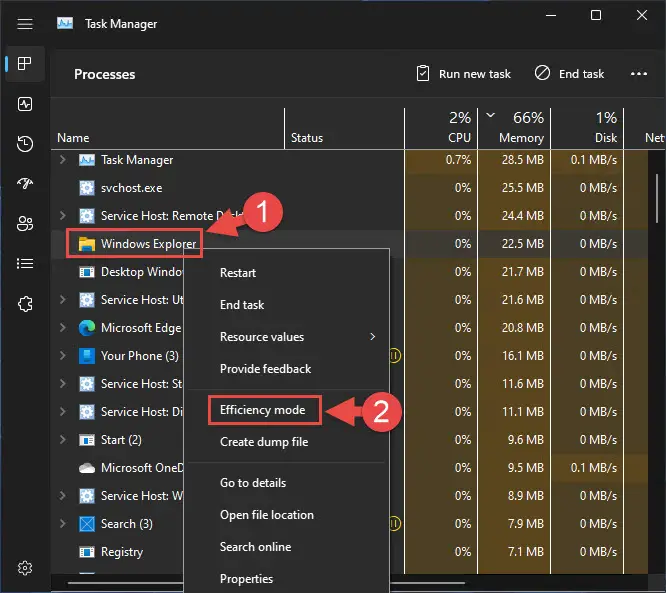Image resolution: width=666 pixels, height=593 pixels.
Task: Expand the Start (2) group
Action: [x=63, y=440]
